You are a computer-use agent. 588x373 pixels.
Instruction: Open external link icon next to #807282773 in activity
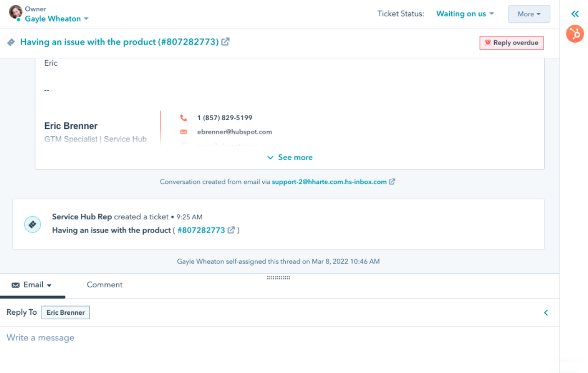pyautogui.click(x=232, y=230)
